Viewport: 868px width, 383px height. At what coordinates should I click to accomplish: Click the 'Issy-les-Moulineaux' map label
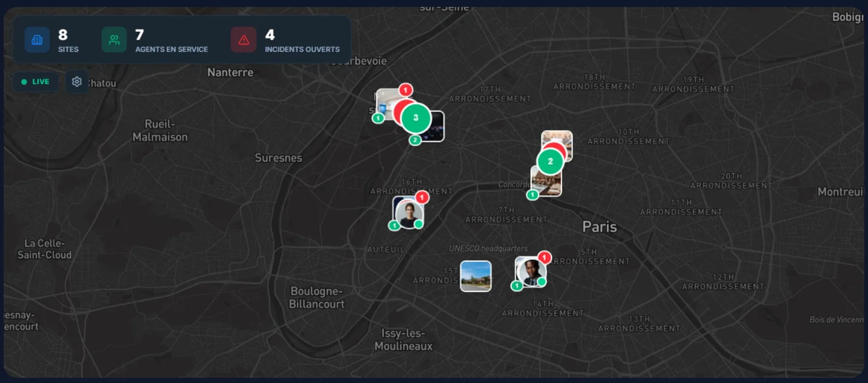point(404,340)
